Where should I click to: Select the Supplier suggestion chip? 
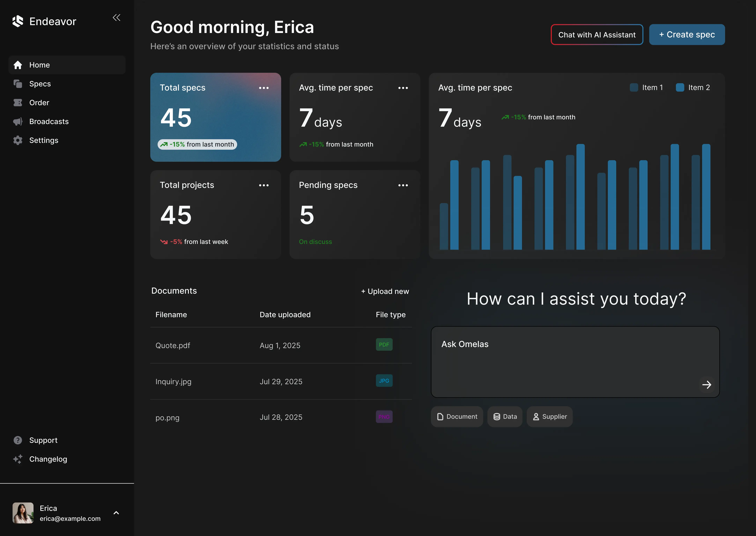(x=549, y=416)
